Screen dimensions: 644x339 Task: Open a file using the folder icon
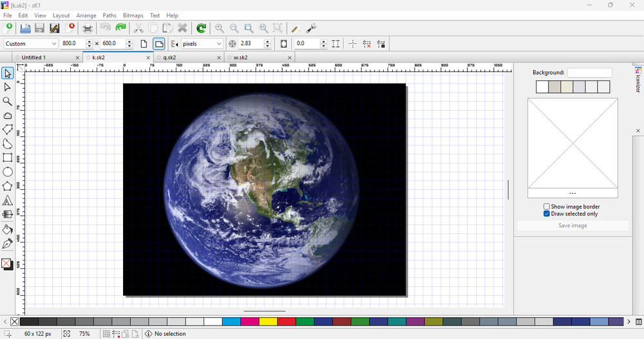click(x=25, y=28)
